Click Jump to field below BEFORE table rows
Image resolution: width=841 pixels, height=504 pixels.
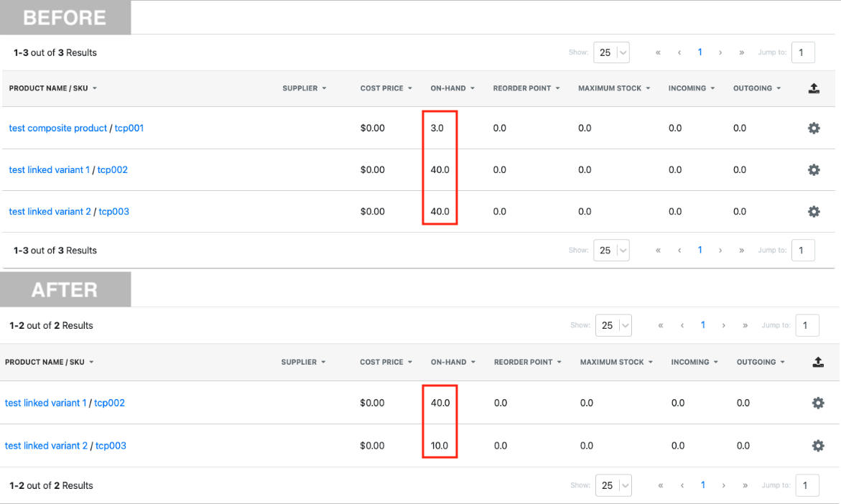[x=803, y=251]
